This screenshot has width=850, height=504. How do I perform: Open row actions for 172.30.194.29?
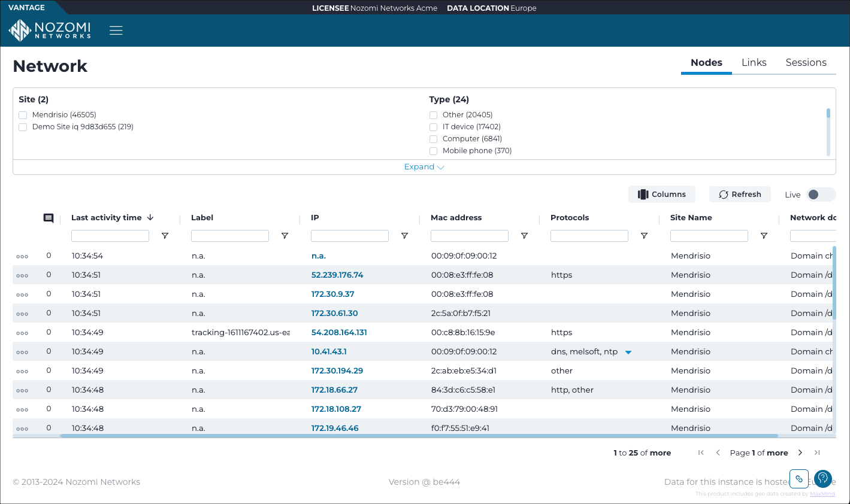tap(22, 371)
